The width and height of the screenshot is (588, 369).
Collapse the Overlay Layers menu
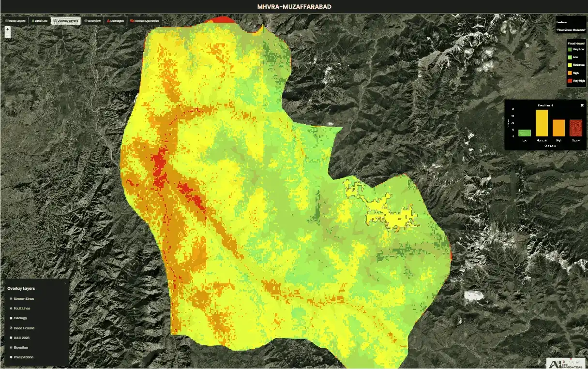pyautogui.click(x=66, y=21)
